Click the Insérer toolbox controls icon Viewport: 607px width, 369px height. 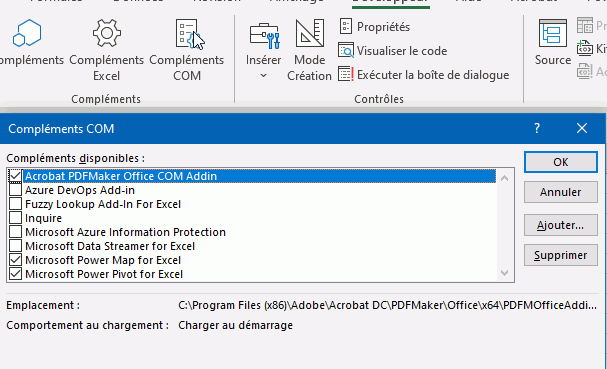264,36
